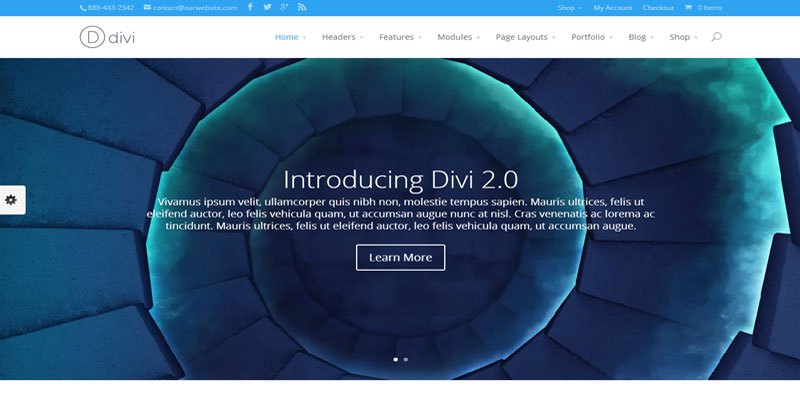Screen dimensions: 800x400
Task: Click the 888-443-2342 phone number
Action: click(111, 8)
